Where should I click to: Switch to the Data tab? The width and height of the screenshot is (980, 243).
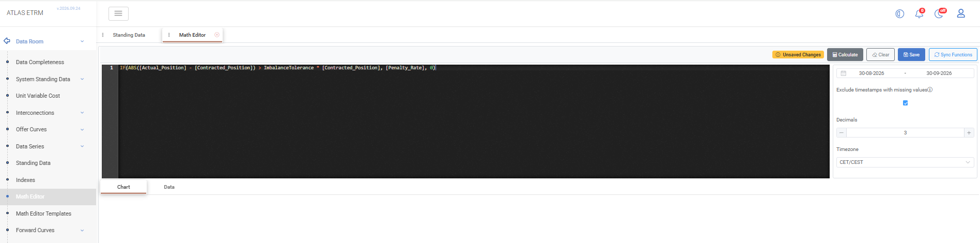[169, 187]
